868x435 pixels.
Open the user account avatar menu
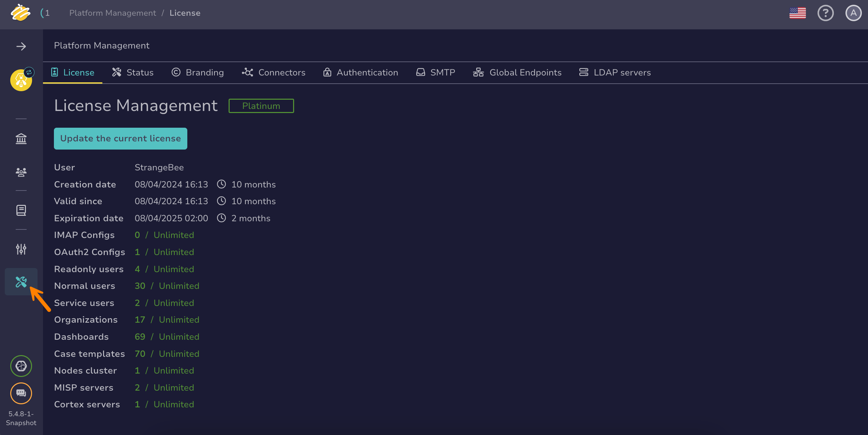[x=854, y=13]
